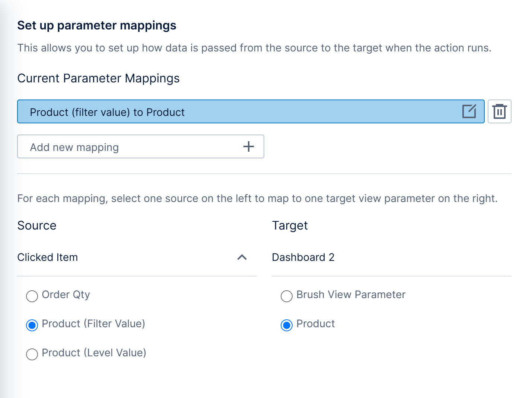Click the Product (Level Value) label
This screenshot has width=532, height=398.
(94, 353)
